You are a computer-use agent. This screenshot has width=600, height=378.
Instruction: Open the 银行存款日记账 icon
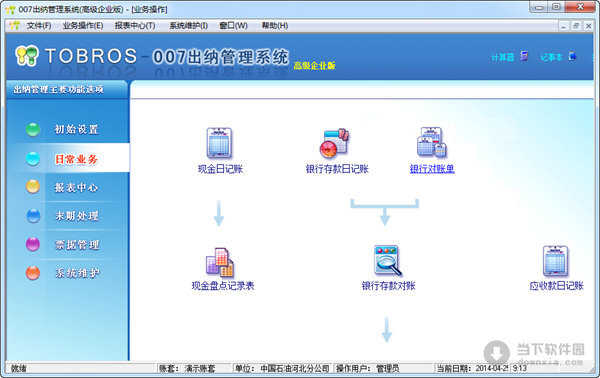335,143
